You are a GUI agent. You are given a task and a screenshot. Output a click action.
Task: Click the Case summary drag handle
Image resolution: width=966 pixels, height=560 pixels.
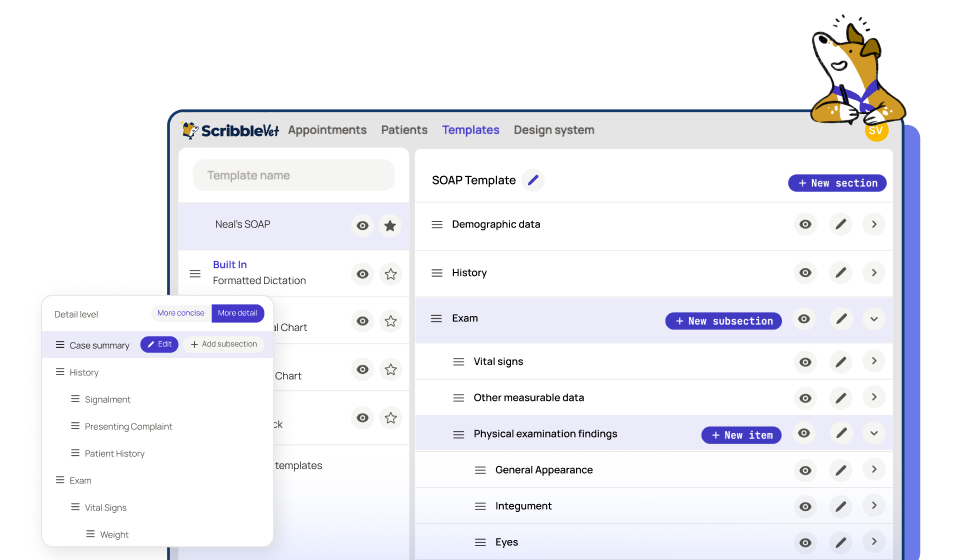coord(60,345)
